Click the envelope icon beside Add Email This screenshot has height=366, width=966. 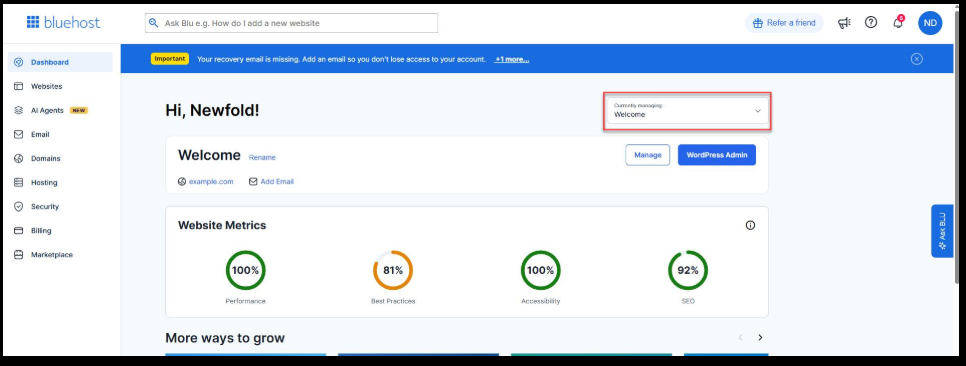253,182
